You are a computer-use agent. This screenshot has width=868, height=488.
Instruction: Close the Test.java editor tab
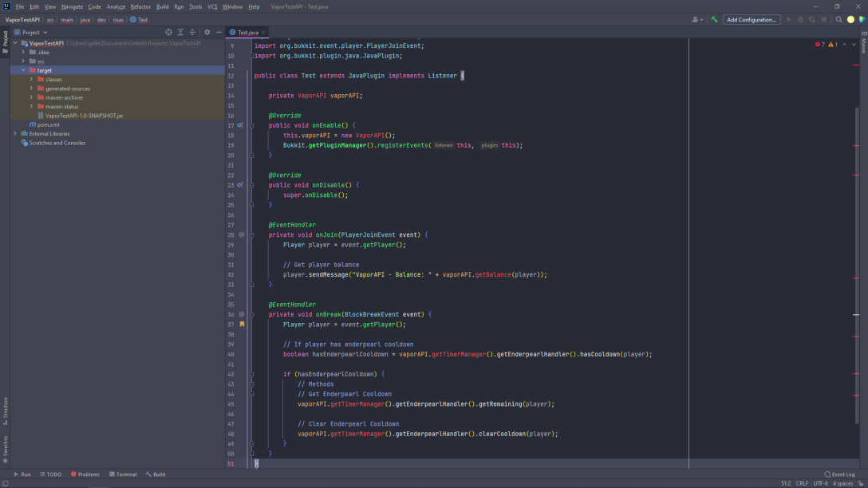point(263,33)
